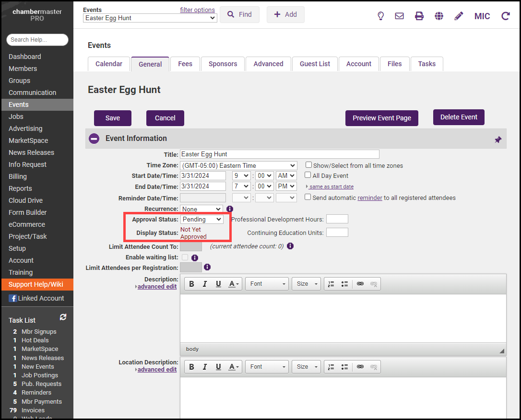Collapse the Event Information section
521x420 pixels.
click(94, 139)
